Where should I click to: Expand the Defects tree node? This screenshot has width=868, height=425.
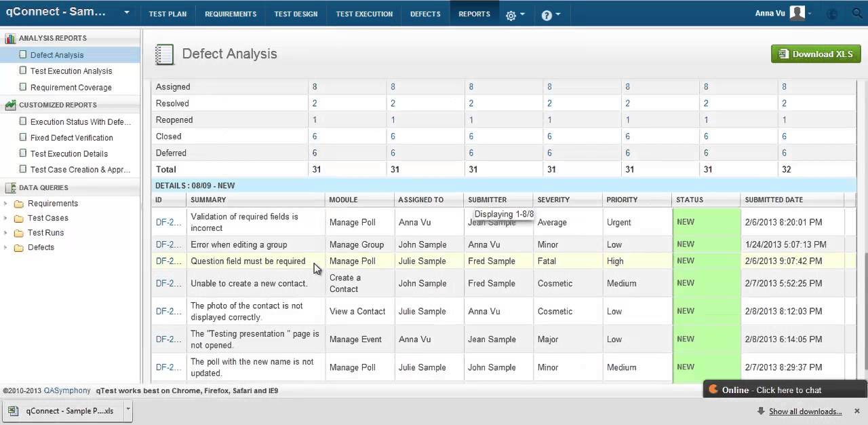tap(6, 248)
